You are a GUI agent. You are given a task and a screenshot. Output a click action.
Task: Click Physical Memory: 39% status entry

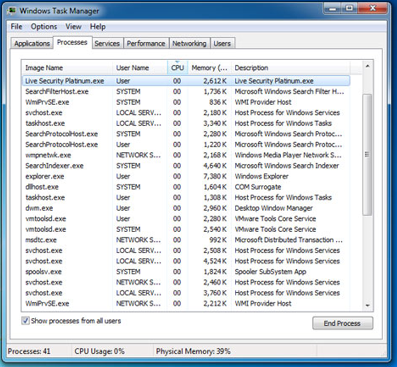click(x=193, y=351)
